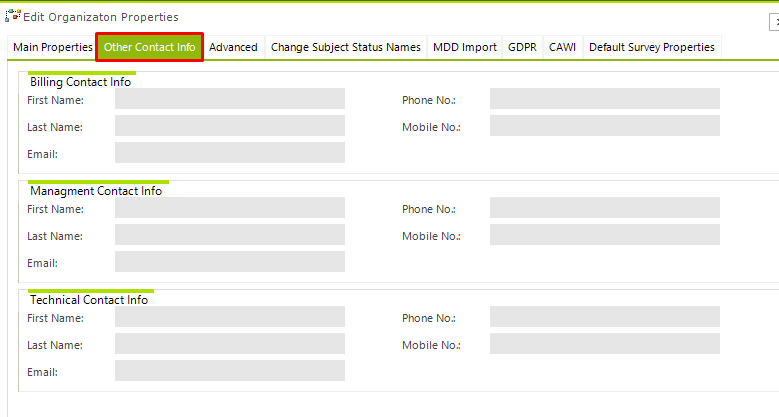Image resolution: width=779 pixels, height=417 pixels.
Task: Focus the Billing Last Name field
Action: click(230, 125)
